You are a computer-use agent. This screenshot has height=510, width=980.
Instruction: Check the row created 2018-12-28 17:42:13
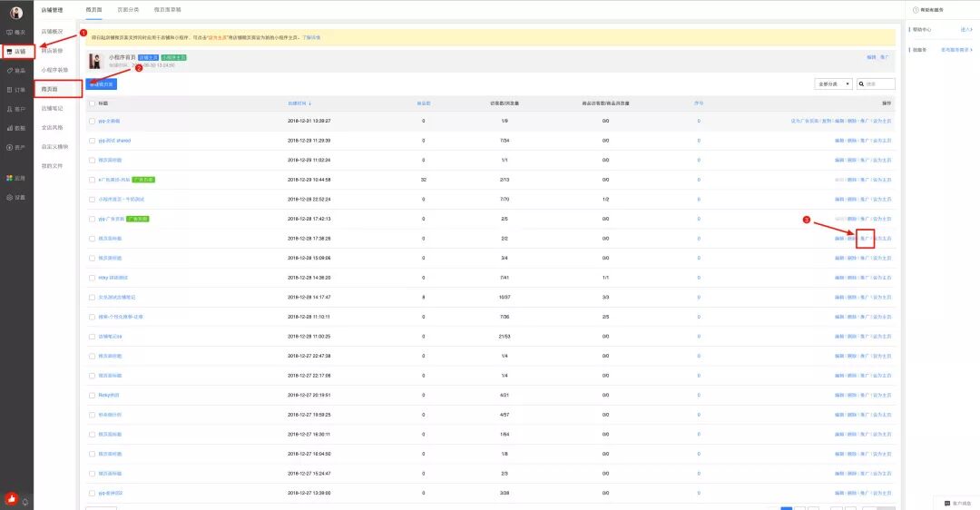tap(93, 220)
